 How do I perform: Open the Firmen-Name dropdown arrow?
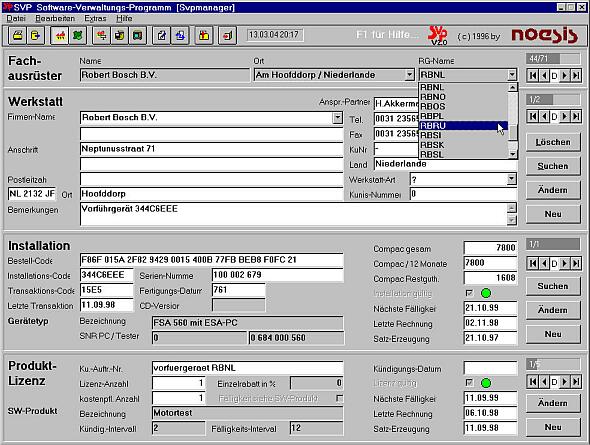(338, 118)
